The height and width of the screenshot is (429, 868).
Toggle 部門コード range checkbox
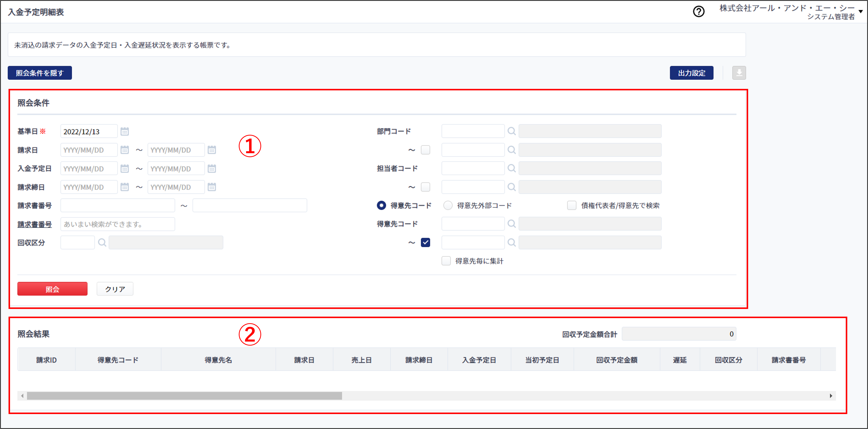426,150
